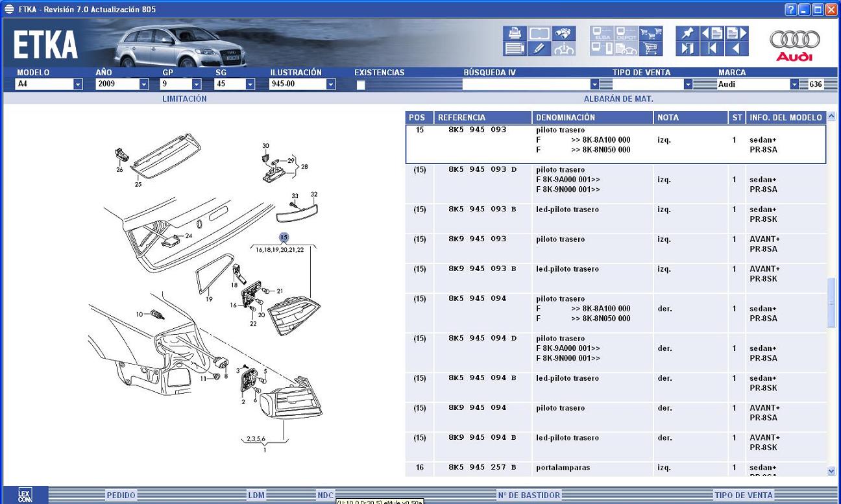
Task: Switch to ALBARÁN DE MAT. tab
Action: pos(618,99)
